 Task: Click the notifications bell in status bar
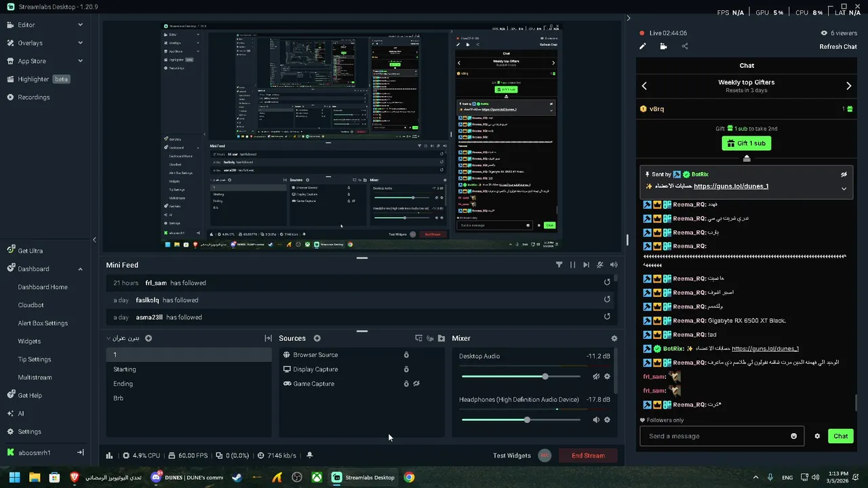click(310, 455)
